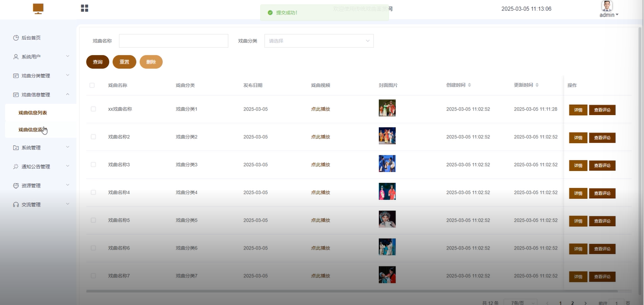Click the sparkle icon beside 通知公告管理
Screen dimensions: 644x305
tap(16, 167)
